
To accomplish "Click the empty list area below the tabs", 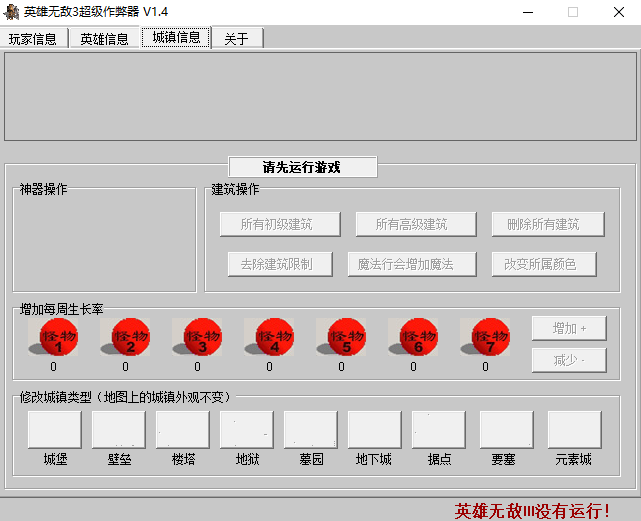I will pos(320,97).
